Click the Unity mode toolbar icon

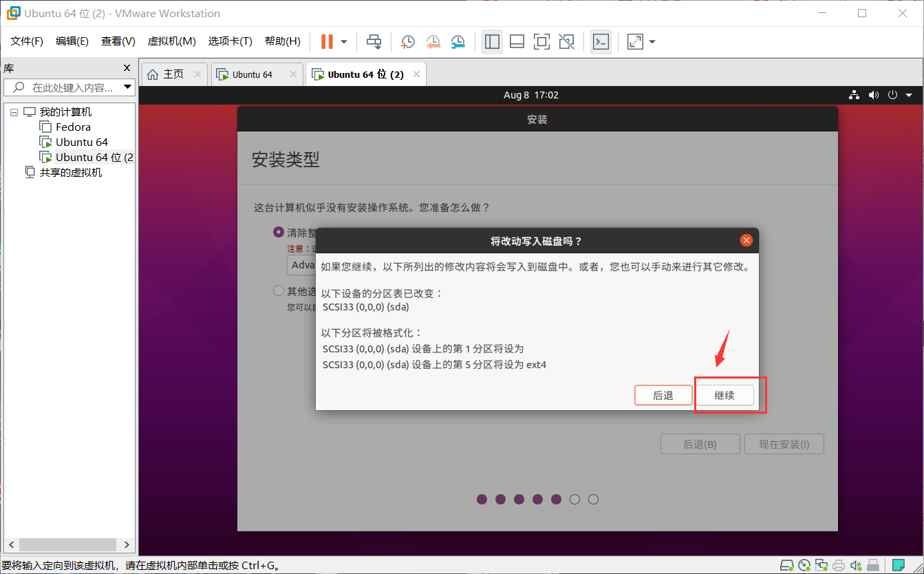tap(566, 42)
